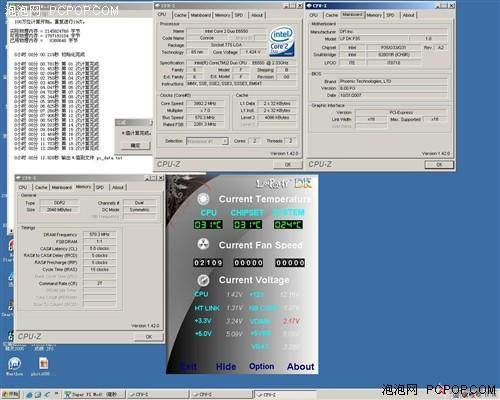500x400 pixels.
Task: Switch to Memory tab in the CPU-Z CPU window
Action: click(x=222, y=15)
